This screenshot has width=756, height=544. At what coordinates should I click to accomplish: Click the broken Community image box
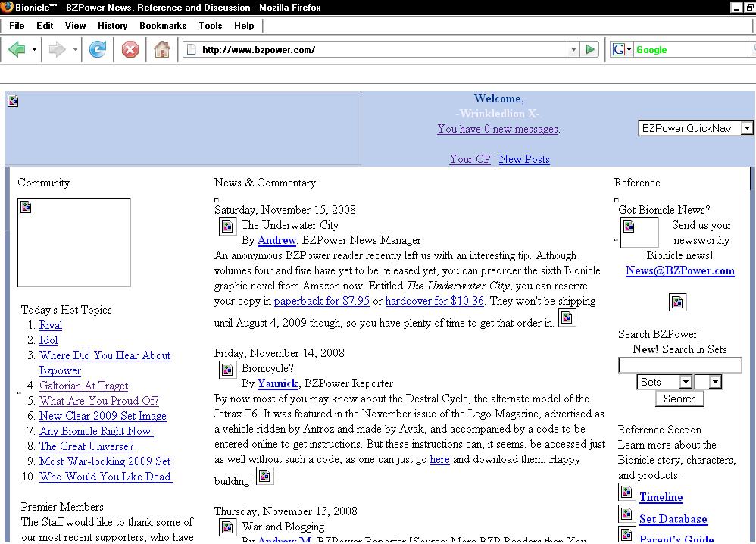coord(73,242)
